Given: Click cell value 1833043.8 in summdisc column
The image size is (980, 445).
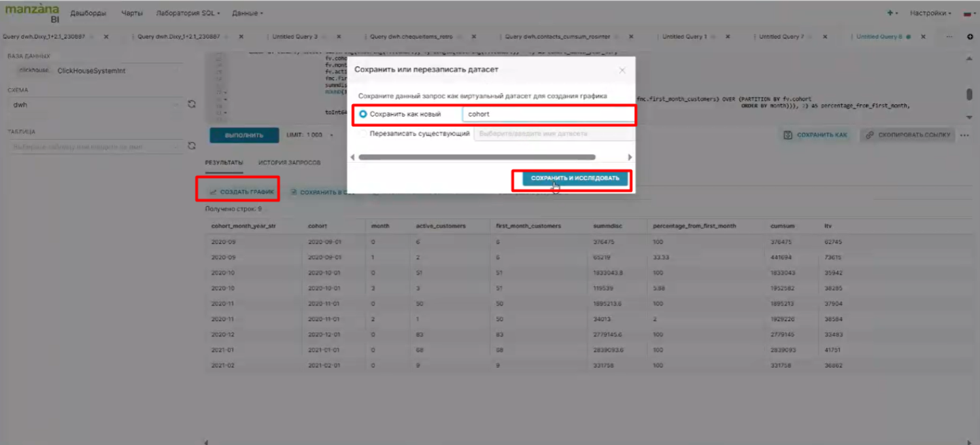Looking at the screenshot, I should pos(608,272).
